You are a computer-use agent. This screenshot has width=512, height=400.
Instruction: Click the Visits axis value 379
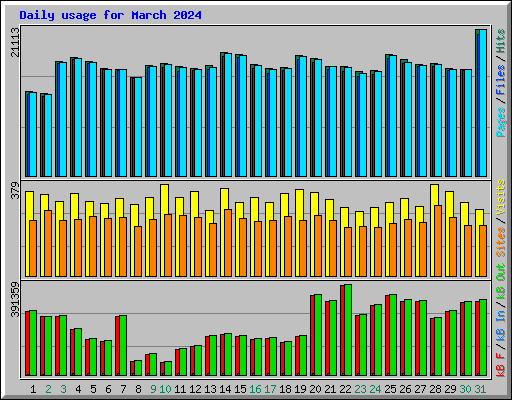click(x=15, y=190)
